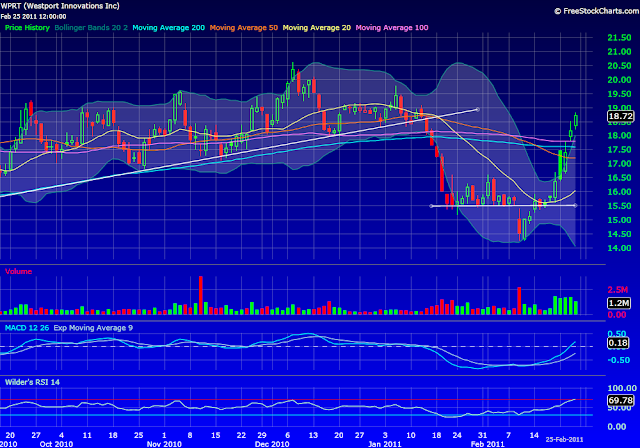Click the current price tag 18.72

tap(620, 116)
